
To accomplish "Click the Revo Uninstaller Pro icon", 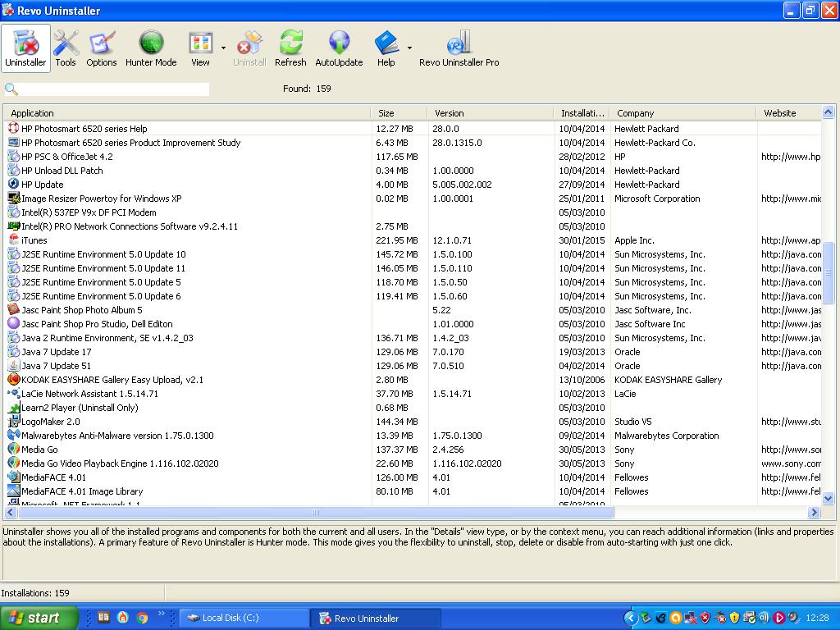I will click(459, 48).
